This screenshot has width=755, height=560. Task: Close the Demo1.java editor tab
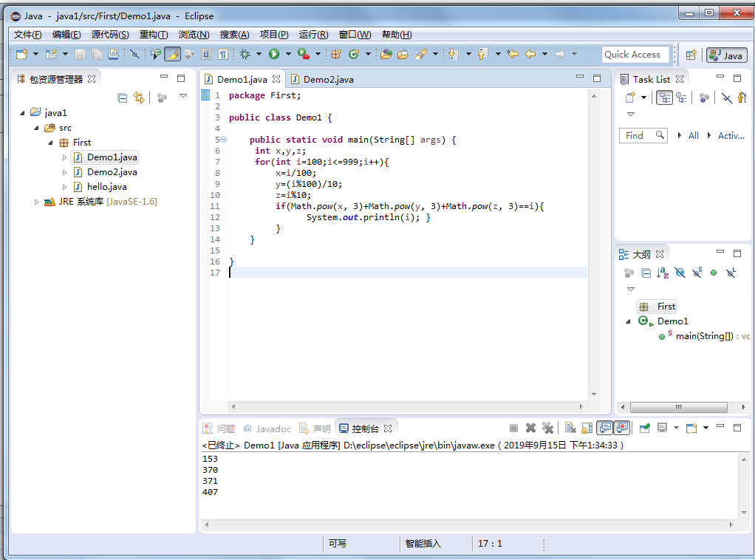coord(276,79)
